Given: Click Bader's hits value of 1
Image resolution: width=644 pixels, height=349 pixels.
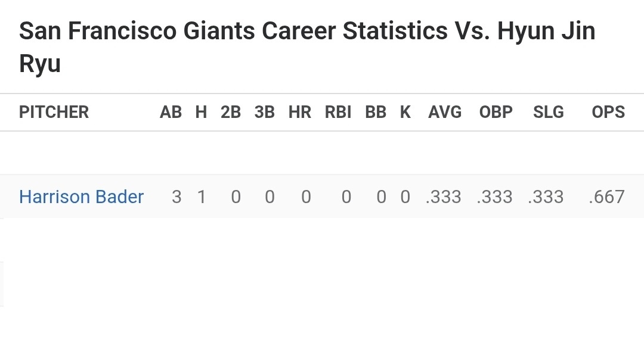Looking at the screenshot, I should tap(202, 197).
